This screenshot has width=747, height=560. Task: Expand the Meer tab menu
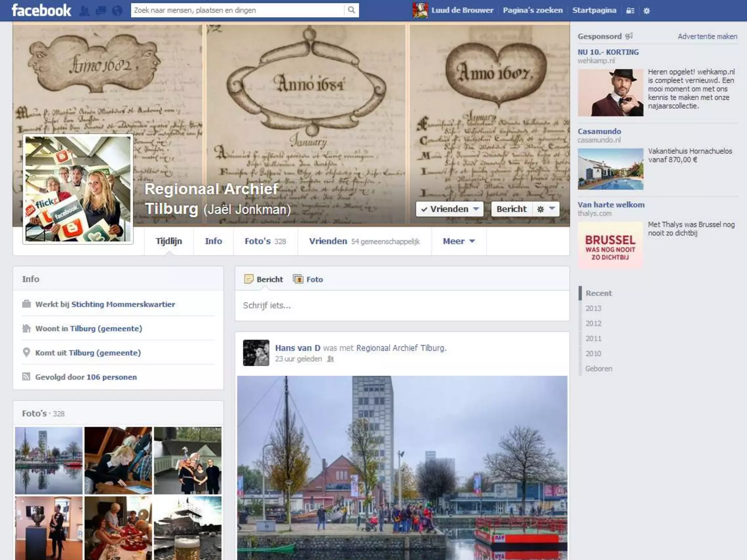point(458,241)
